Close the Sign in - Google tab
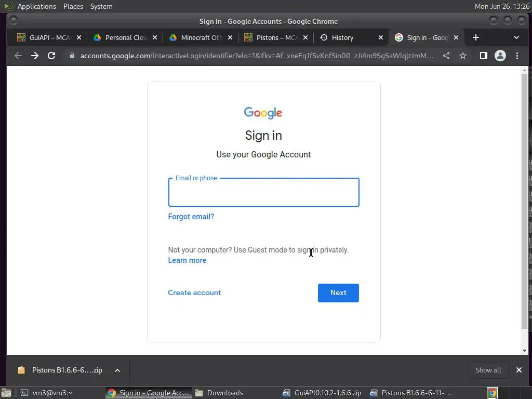Image resolution: width=532 pixels, height=399 pixels. pos(456,37)
